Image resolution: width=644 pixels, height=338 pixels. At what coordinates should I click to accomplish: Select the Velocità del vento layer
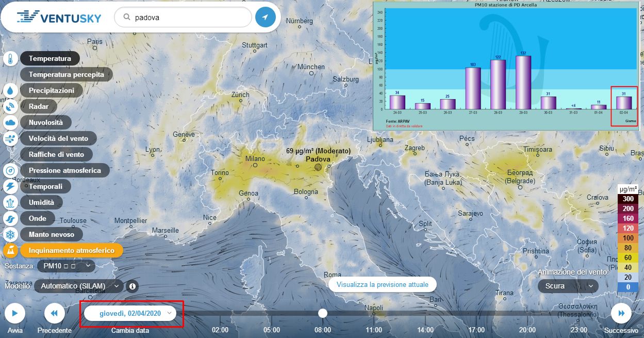(x=58, y=138)
